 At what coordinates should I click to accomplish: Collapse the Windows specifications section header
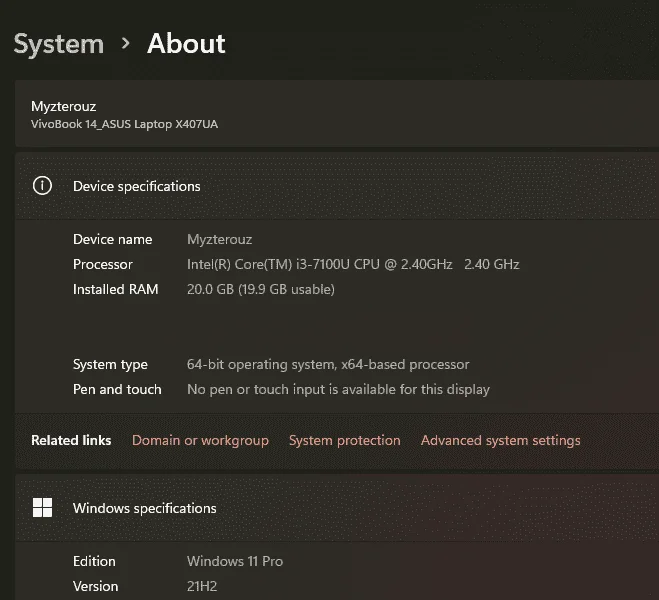click(337, 508)
